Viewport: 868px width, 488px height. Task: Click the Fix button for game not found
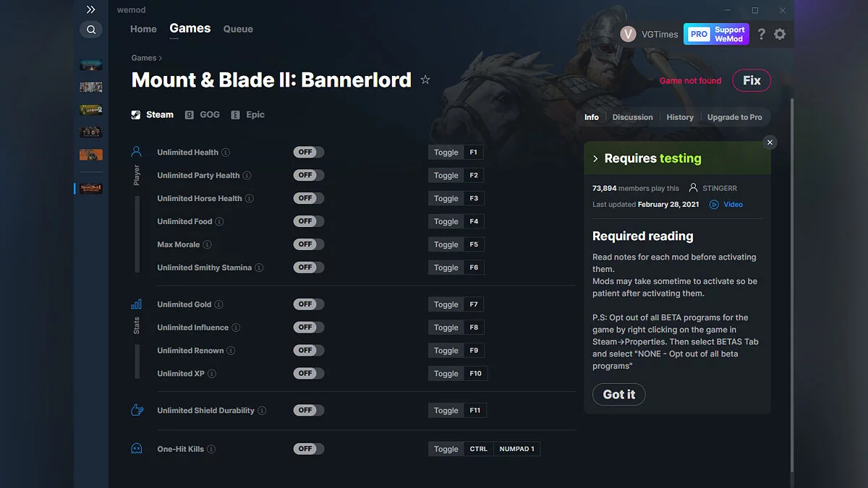[x=752, y=80]
